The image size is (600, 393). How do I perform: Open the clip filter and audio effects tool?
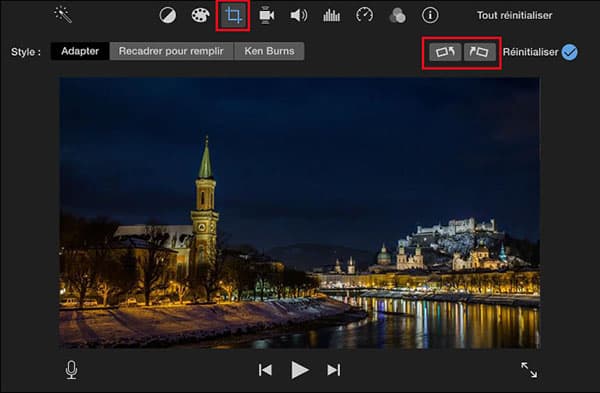point(397,15)
